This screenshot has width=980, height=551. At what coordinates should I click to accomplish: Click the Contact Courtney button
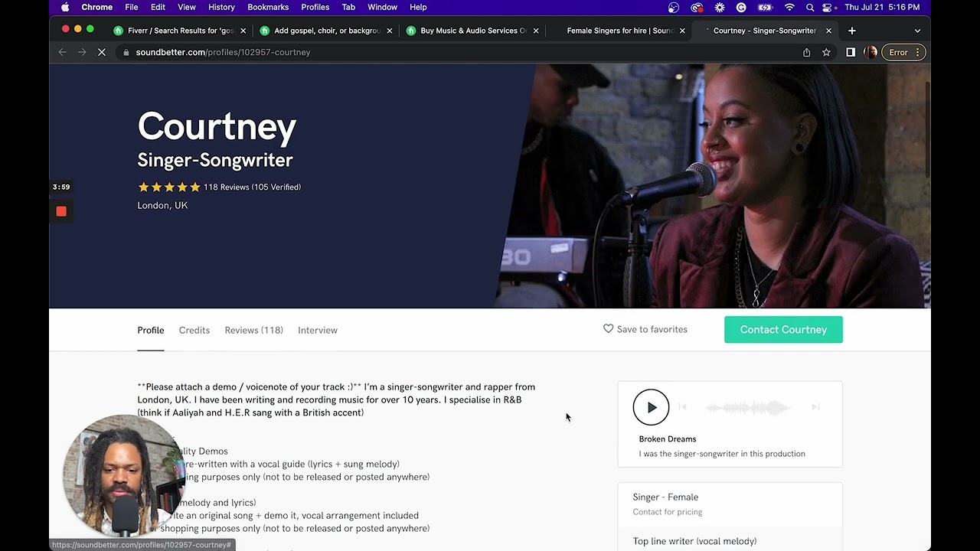[783, 330]
